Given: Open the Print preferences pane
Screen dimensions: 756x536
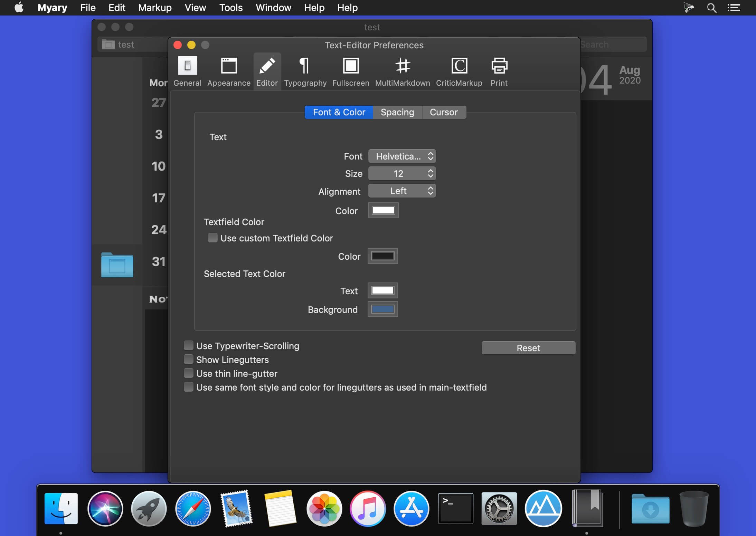Looking at the screenshot, I should pyautogui.click(x=499, y=71).
